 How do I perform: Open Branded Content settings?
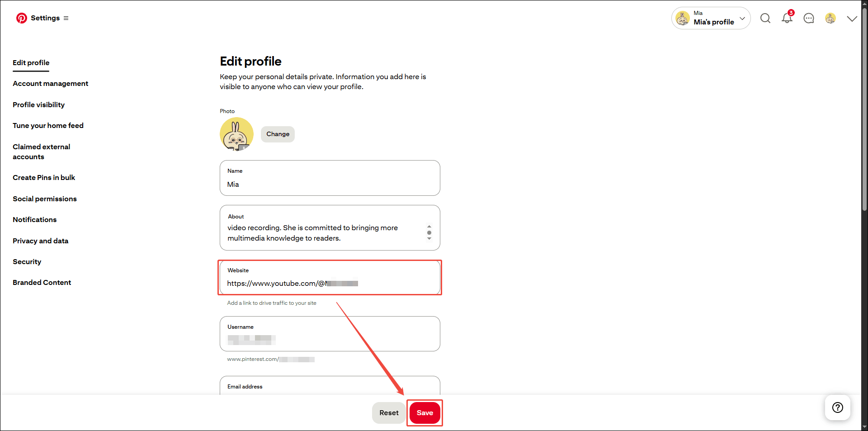pos(42,283)
